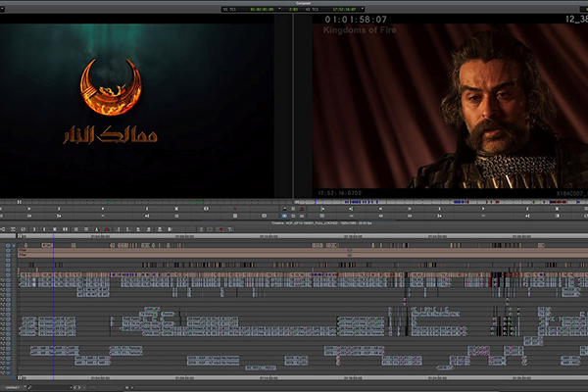Click the grid icon under record monitor
588x392 pixels.
pos(322,216)
